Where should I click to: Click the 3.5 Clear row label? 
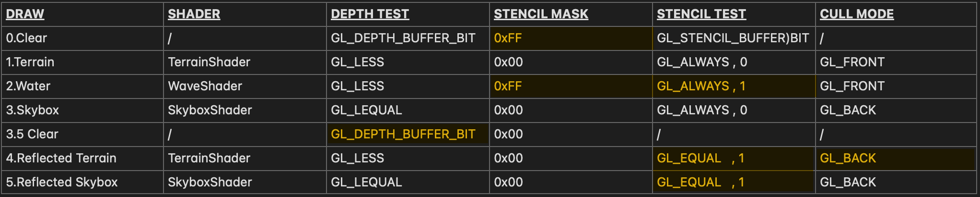[x=32, y=134]
